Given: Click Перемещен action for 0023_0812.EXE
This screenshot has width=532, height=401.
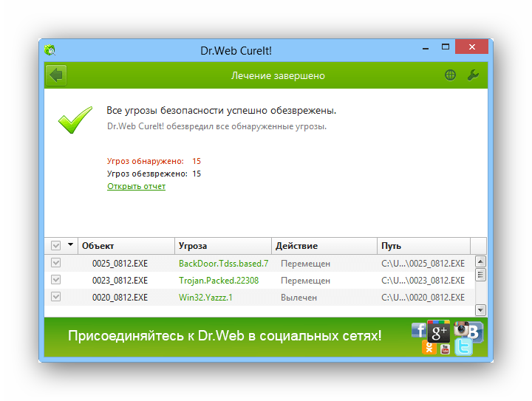Looking at the screenshot, I should (x=305, y=281).
